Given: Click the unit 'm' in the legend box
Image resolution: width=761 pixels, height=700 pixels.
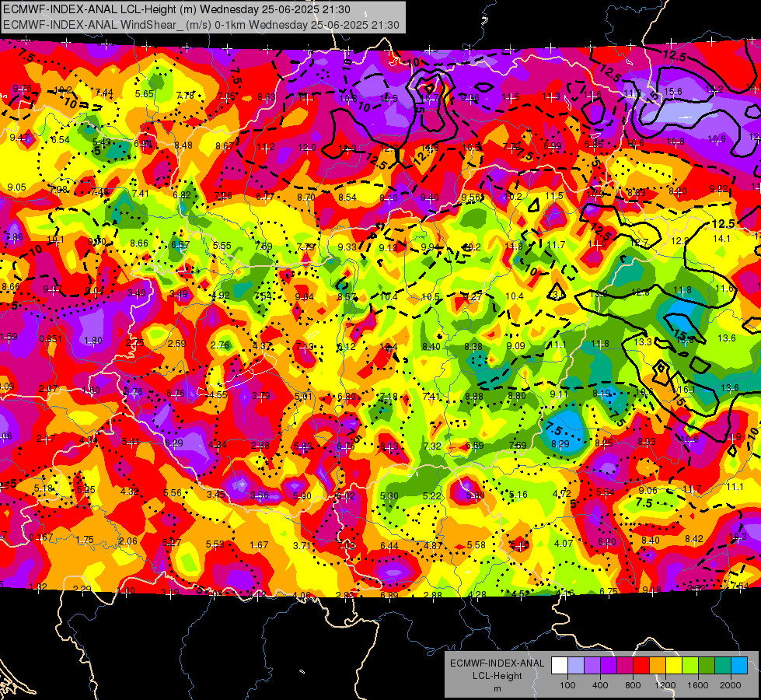Looking at the screenshot, I should click(497, 688).
